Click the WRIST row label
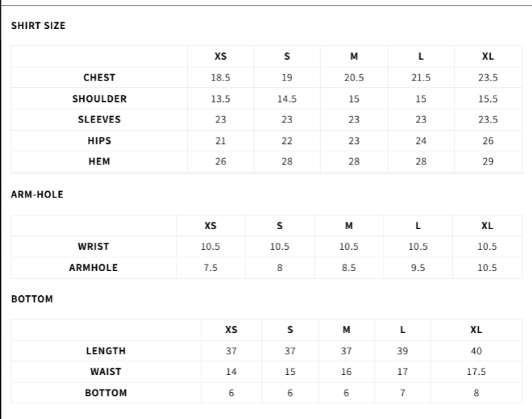This screenshot has width=532, height=419. (x=93, y=246)
